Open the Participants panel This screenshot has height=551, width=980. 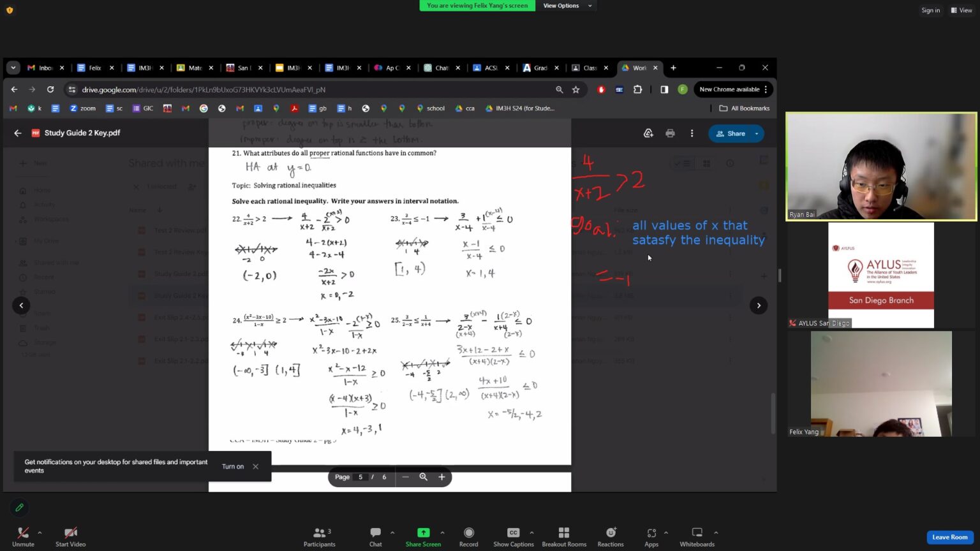319,537
